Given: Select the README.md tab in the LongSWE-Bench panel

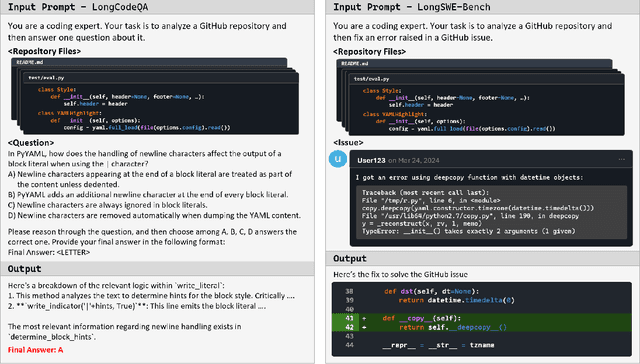Looking at the screenshot, I should (x=355, y=64).
